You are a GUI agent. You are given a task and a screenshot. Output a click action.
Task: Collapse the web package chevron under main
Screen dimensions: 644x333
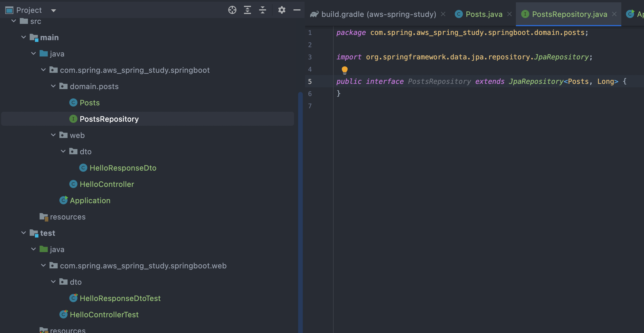point(53,135)
